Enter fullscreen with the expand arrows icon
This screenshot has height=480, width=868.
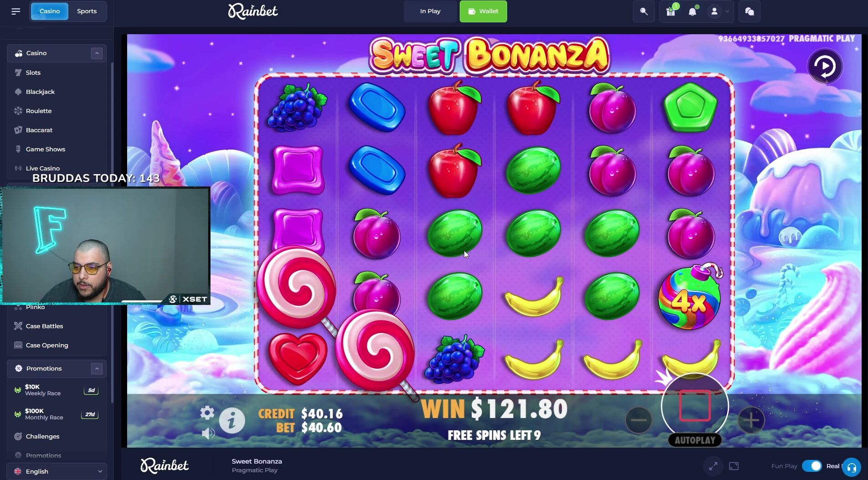pos(713,466)
